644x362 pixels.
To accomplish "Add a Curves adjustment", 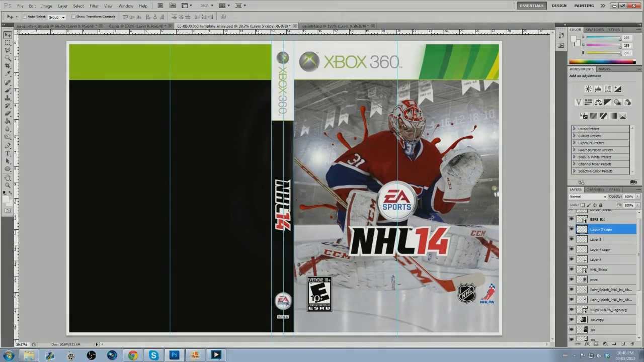I will tap(608, 89).
